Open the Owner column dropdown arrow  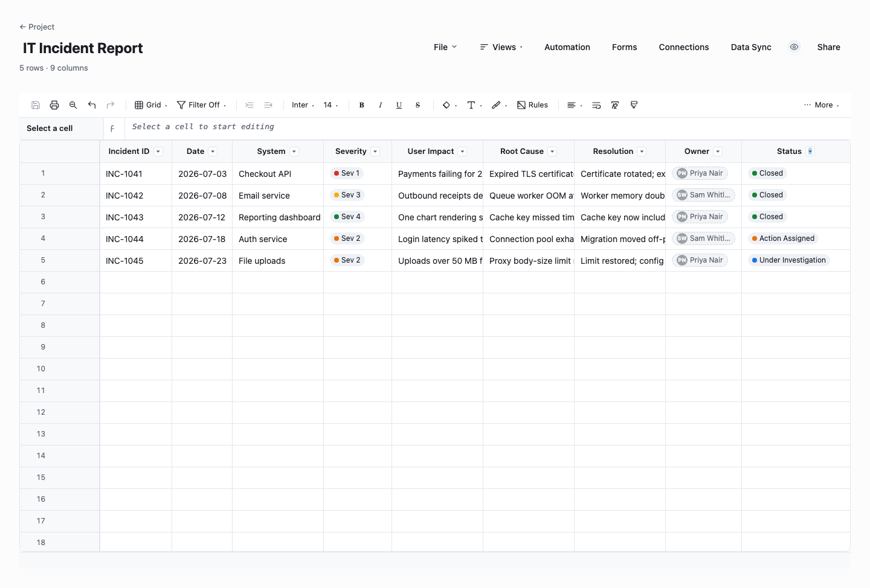(718, 152)
